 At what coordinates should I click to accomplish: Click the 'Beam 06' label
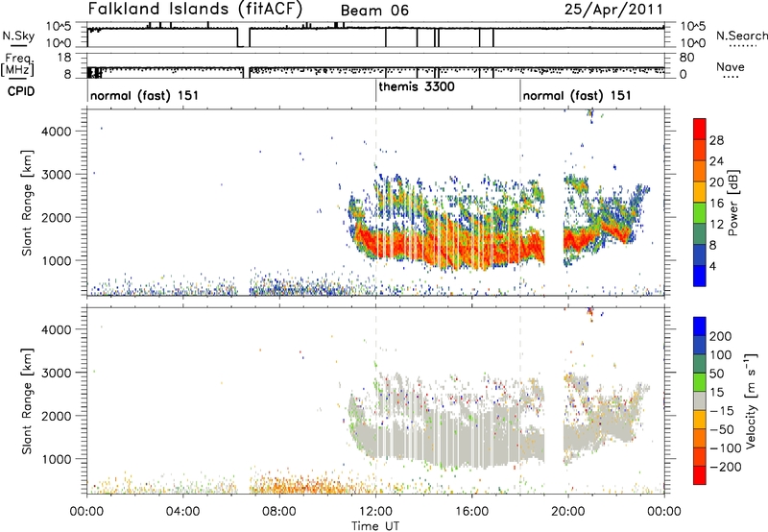[374, 11]
